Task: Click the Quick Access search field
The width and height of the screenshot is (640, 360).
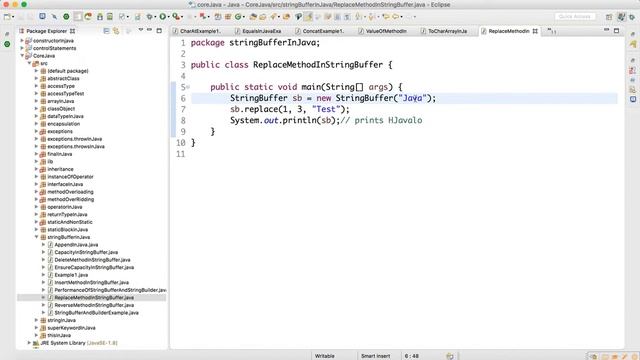Action: pyautogui.click(x=575, y=17)
